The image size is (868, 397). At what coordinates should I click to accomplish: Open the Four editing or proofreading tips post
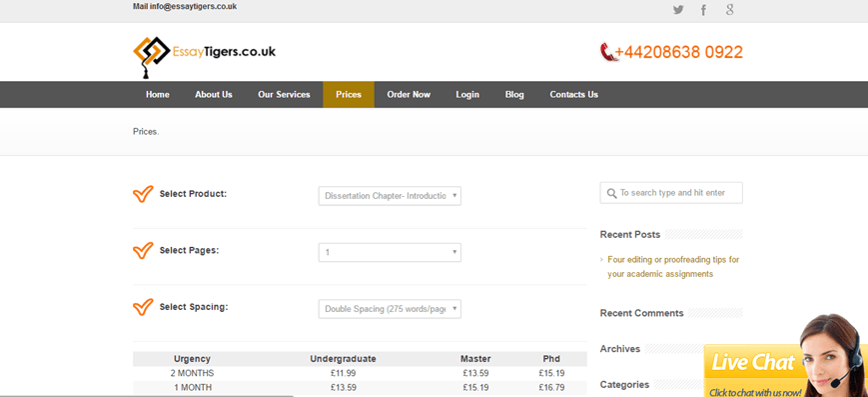pos(673,267)
